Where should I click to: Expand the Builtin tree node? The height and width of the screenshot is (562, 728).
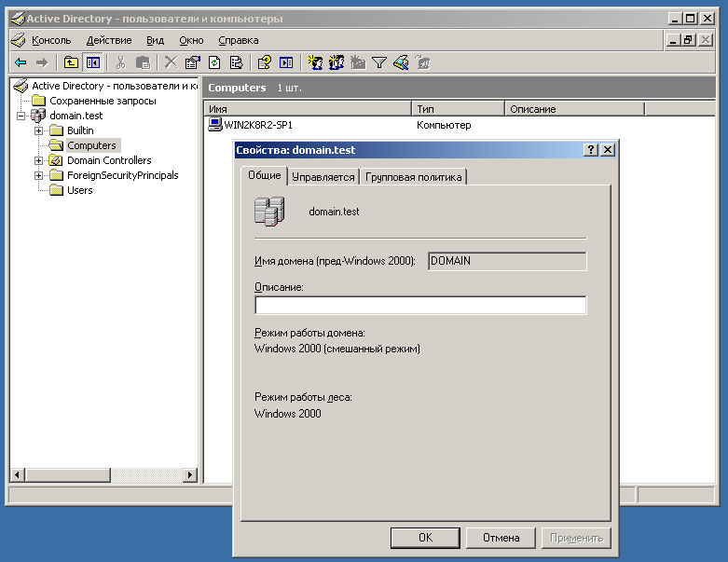[39, 130]
